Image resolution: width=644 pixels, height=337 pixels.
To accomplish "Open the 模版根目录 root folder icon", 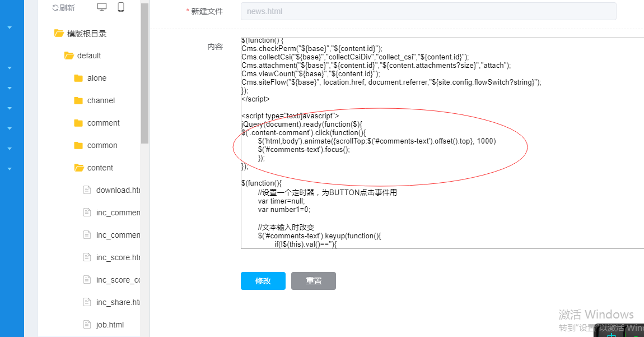I will pyautogui.click(x=59, y=33).
